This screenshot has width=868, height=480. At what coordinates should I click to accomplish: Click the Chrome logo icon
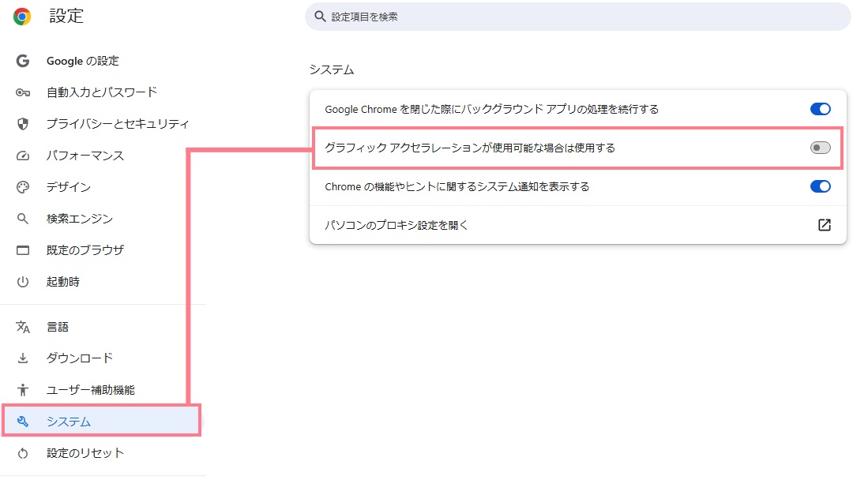22,17
